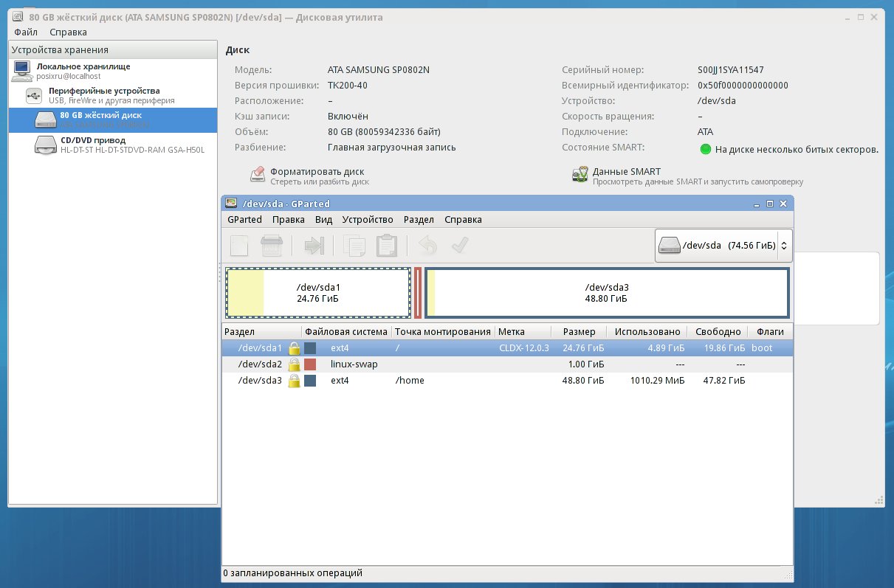Click the Undo arrow icon in GParted toolbar
Screen dimensions: 894x588
[x=427, y=245]
